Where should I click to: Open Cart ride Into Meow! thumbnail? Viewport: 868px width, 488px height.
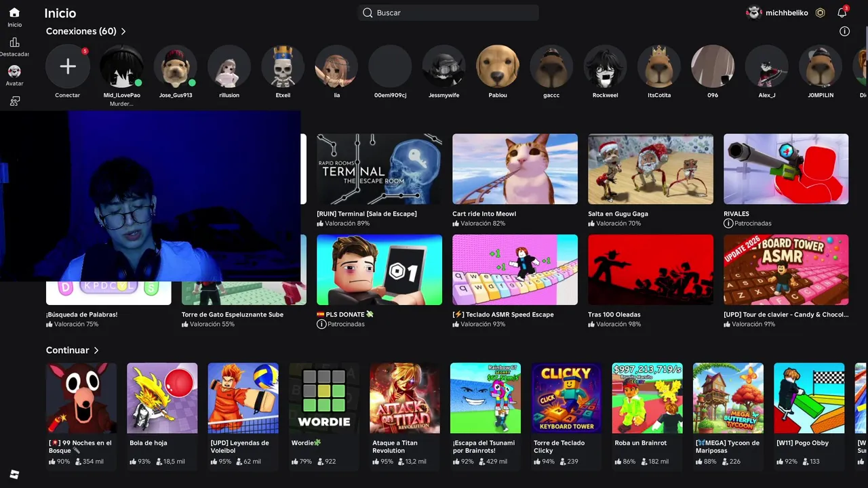[x=515, y=169]
